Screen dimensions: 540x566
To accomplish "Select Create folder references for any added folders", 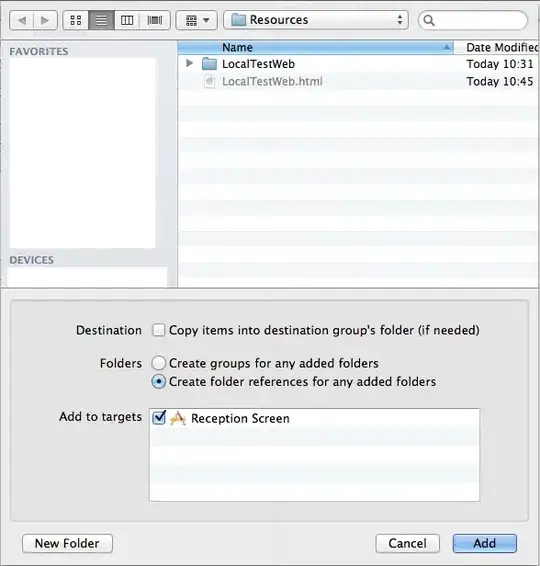I will click(x=158, y=382).
